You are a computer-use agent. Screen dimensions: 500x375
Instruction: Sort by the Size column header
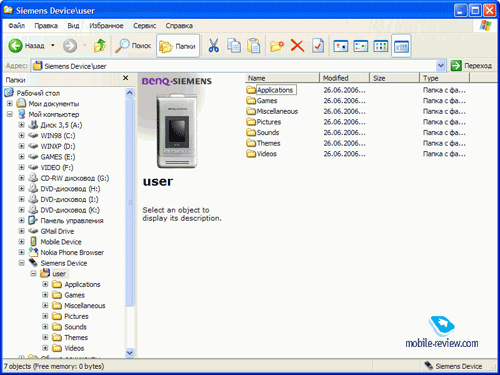[x=395, y=78]
